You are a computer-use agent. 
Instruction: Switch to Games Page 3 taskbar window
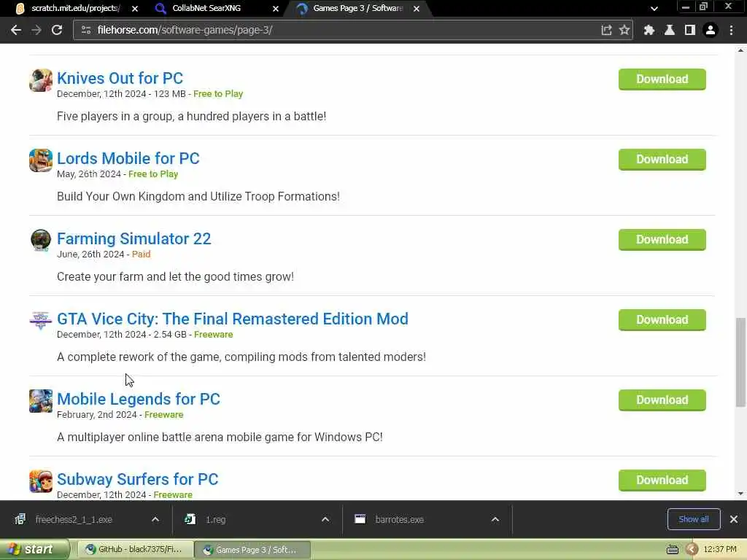click(252, 550)
